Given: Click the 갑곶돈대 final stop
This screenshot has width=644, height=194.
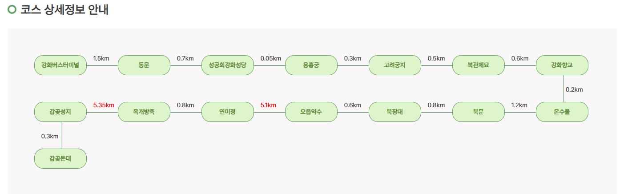Looking at the screenshot, I should click(60, 158).
